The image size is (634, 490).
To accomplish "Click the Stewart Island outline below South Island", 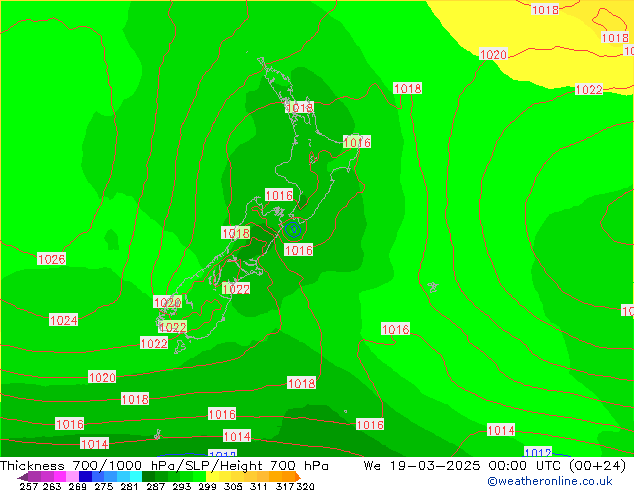I will pyautogui.click(x=180, y=347).
